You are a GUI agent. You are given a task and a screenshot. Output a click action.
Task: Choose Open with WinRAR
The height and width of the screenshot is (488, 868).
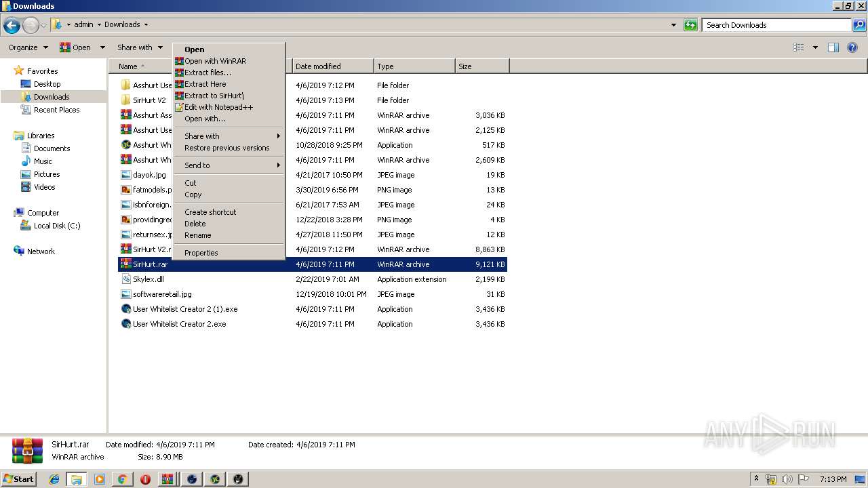click(x=229, y=61)
